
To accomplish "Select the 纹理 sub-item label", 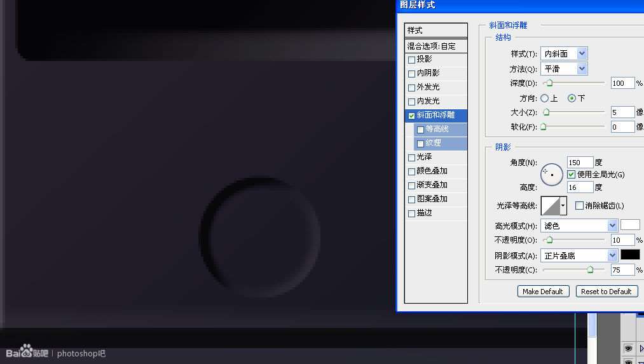I will click(434, 143).
